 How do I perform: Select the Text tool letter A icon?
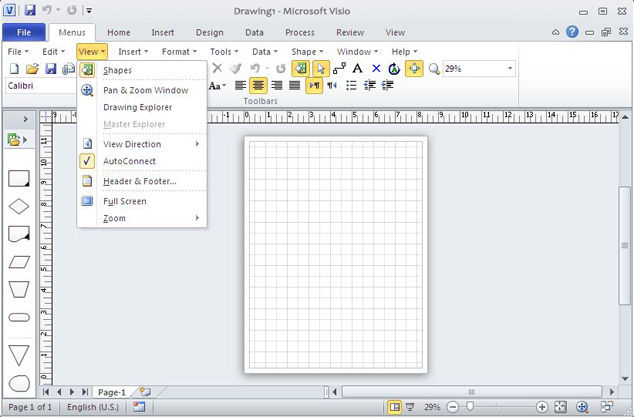(x=357, y=68)
